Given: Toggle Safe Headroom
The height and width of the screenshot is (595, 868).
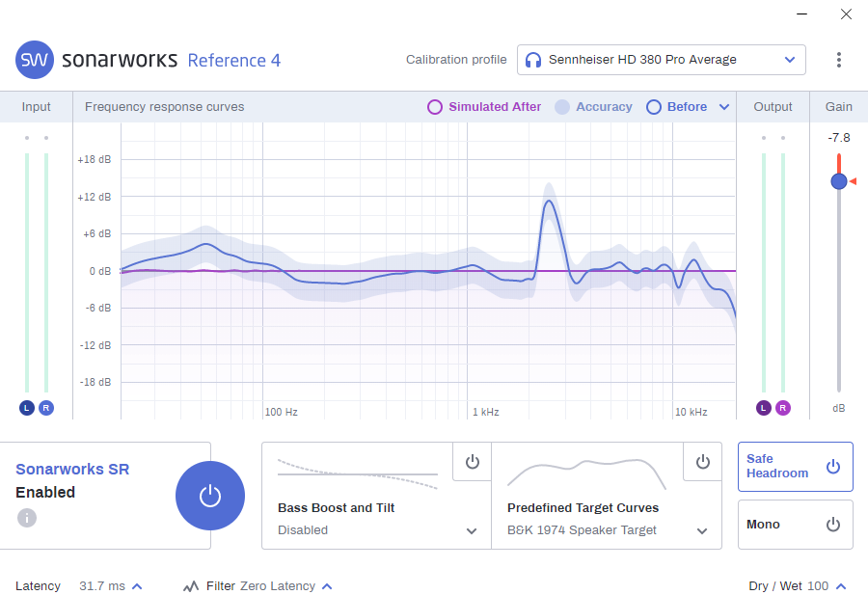Looking at the screenshot, I should (796, 467).
